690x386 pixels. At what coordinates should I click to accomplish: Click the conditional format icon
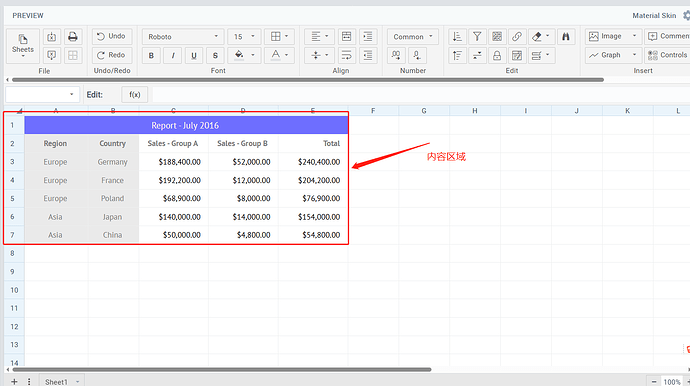517,55
